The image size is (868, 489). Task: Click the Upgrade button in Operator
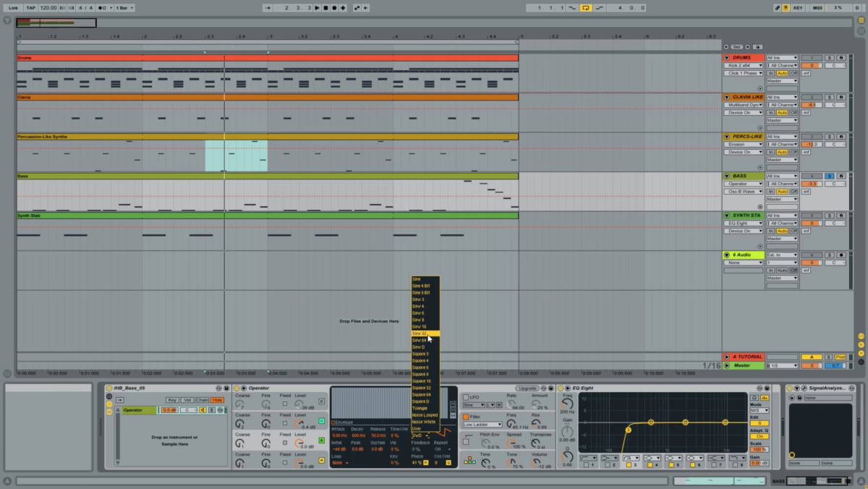[527, 388]
